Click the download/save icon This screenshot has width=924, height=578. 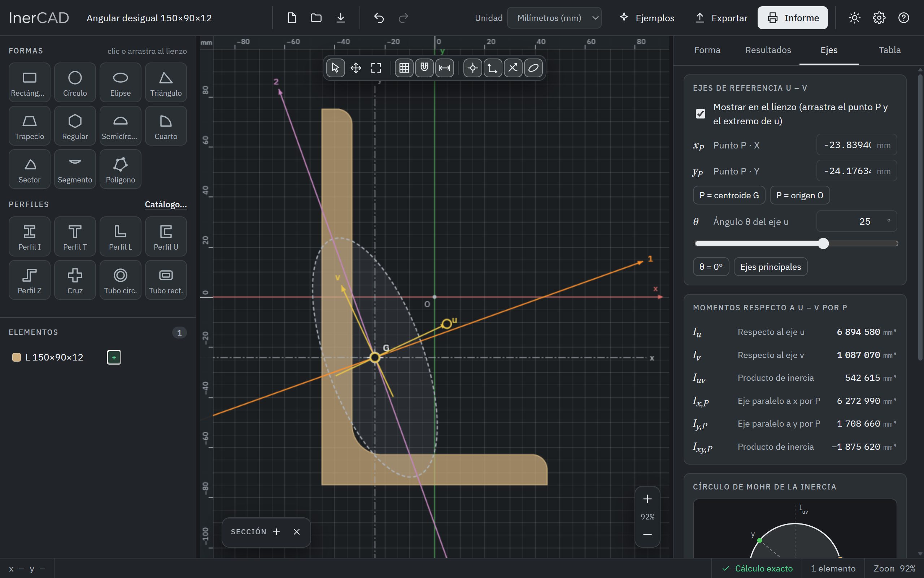tap(341, 18)
